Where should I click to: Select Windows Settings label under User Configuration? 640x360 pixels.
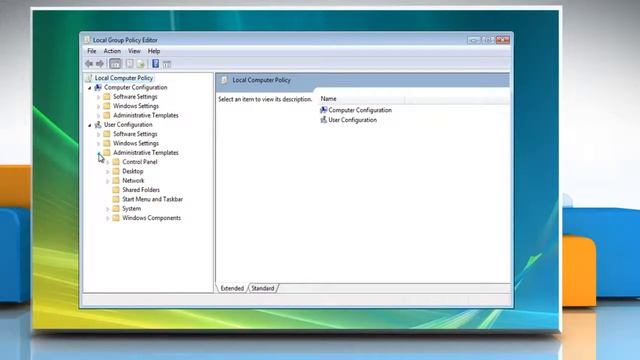click(x=136, y=143)
